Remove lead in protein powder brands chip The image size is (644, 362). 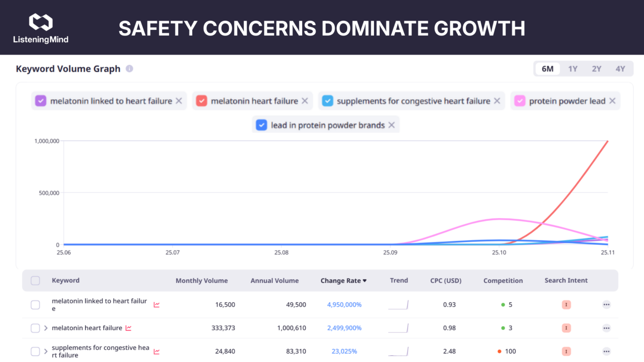(392, 125)
